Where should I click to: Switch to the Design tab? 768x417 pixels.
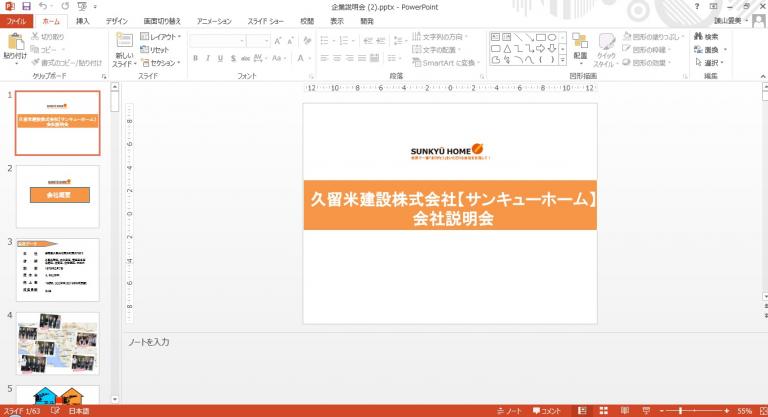tap(117, 21)
